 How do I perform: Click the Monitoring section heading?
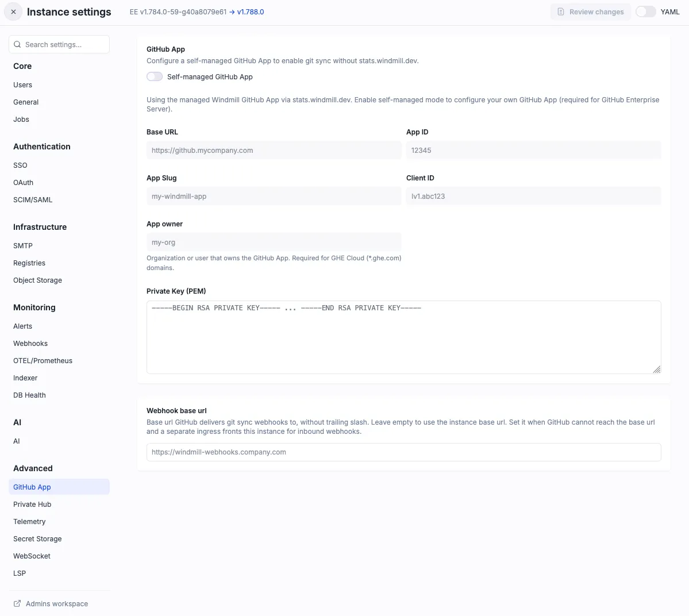point(34,307)
